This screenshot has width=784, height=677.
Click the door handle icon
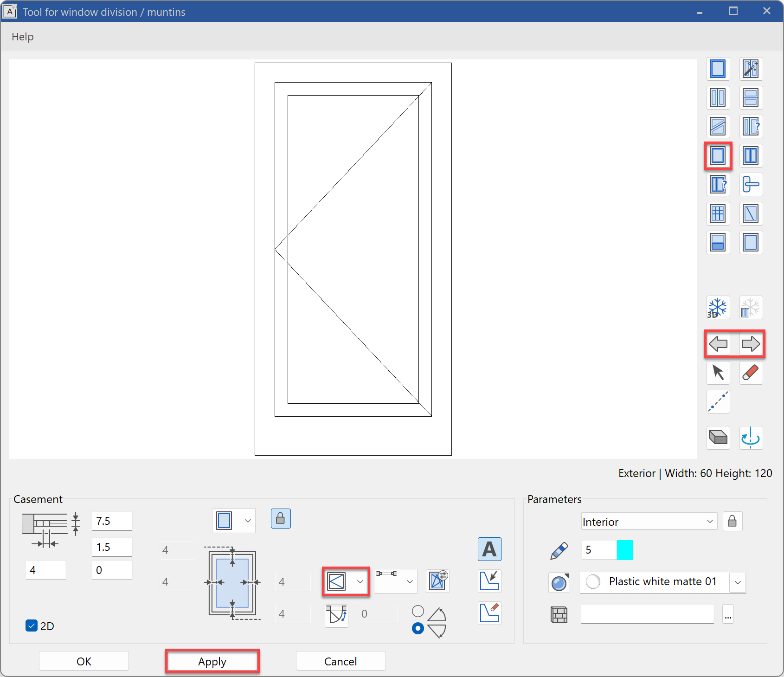[x=751, y=184]
